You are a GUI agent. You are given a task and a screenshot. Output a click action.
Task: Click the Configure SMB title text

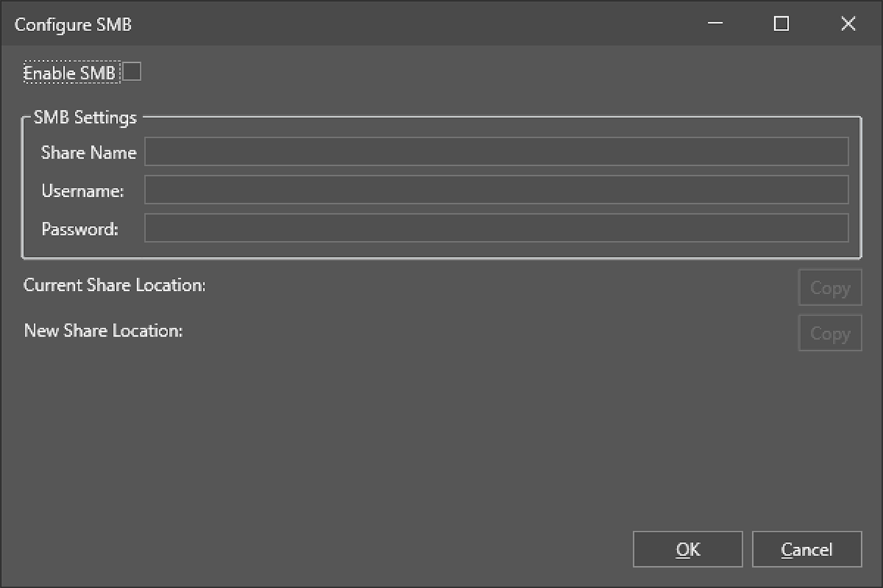(73, 25)
